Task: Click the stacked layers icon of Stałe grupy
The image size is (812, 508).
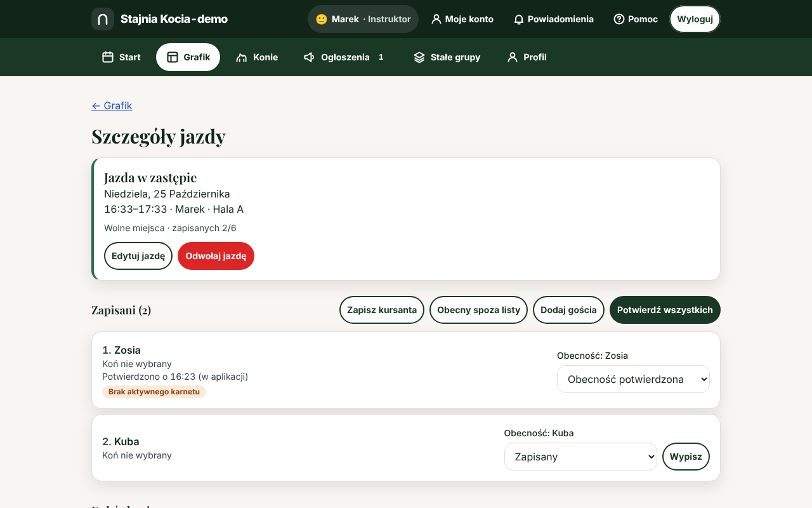Action: click(x=419, y=57)
